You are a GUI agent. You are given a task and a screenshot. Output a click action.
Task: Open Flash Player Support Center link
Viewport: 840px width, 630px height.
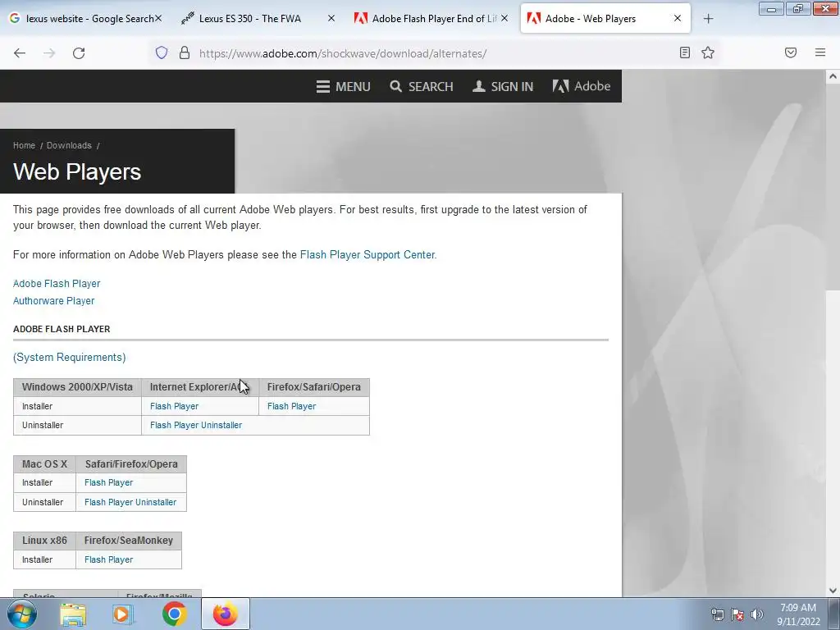click(367, 255)
